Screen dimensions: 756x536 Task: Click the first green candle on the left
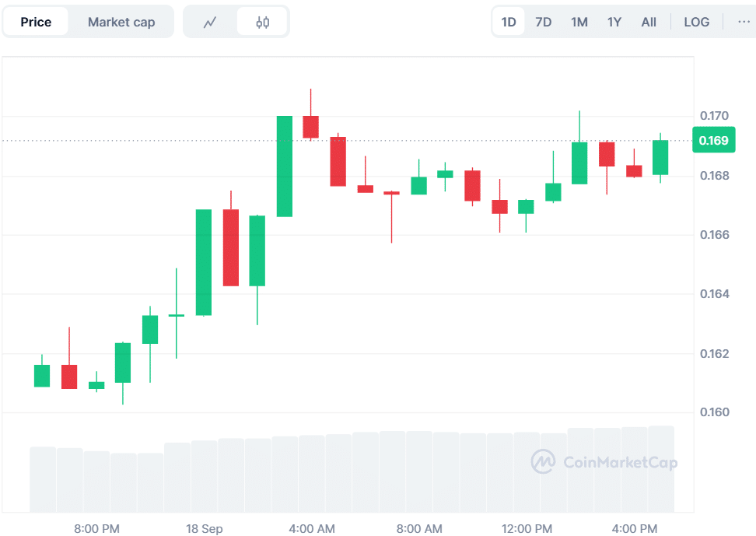point(42,376)
